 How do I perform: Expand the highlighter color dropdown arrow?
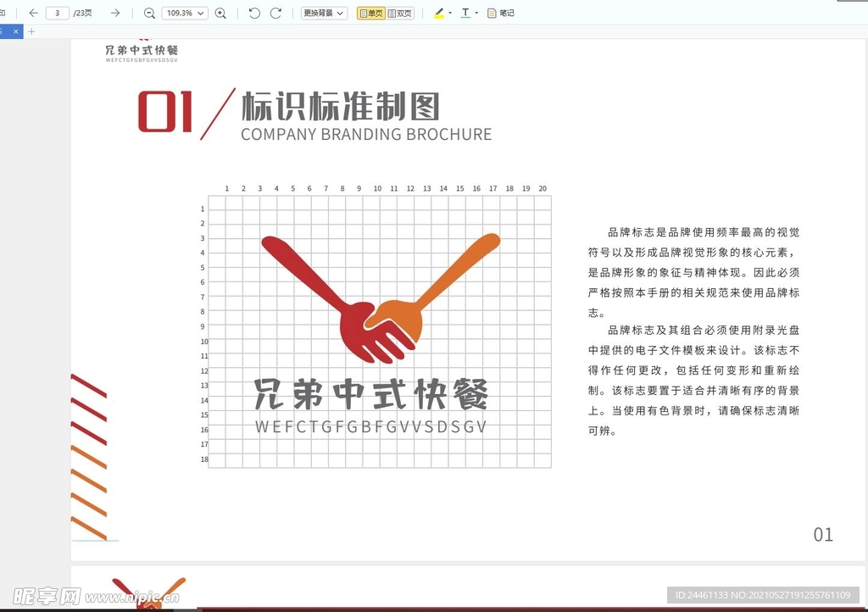pyautogui.click(x=450, y=14)
